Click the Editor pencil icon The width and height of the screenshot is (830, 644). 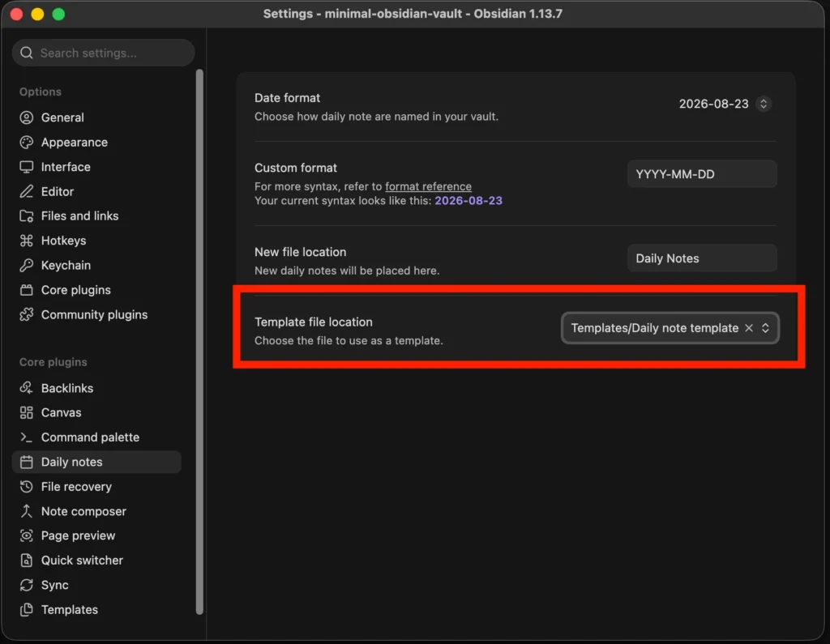(x=27, y=191)
